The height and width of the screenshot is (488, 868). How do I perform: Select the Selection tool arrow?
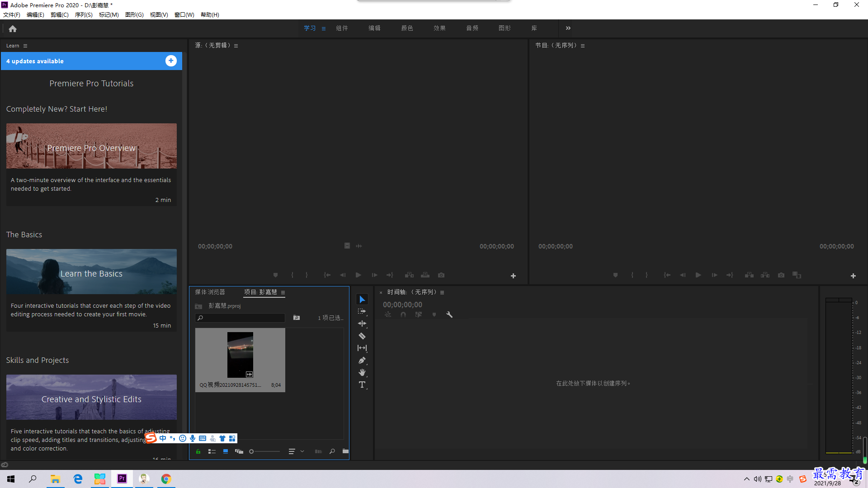pyautogui.click(x=362, y=300)
